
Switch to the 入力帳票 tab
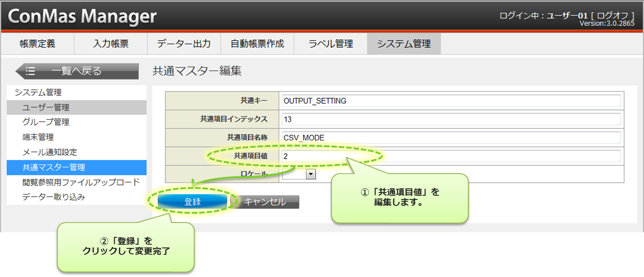coord(110,44)
